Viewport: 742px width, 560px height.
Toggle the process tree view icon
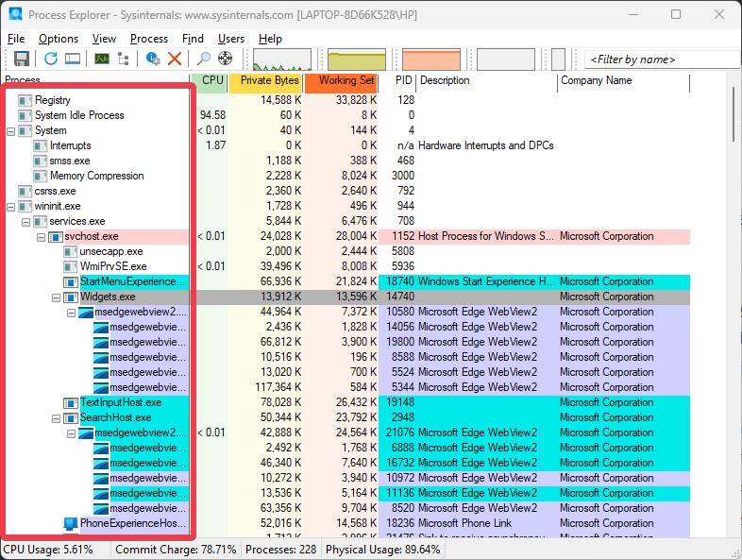[124, 59]
